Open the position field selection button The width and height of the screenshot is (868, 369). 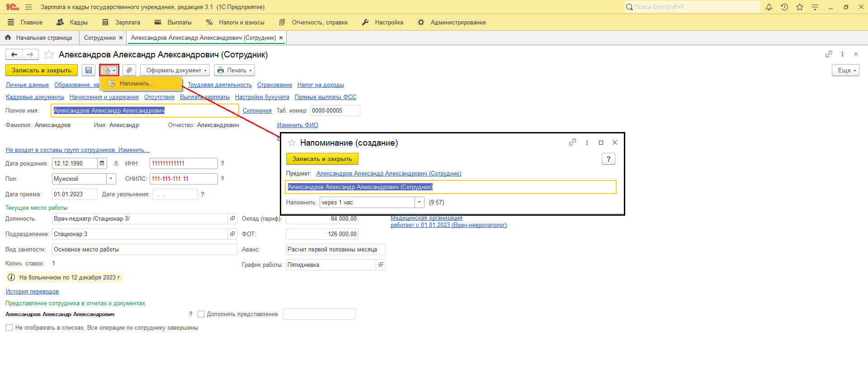pos(232,218)
